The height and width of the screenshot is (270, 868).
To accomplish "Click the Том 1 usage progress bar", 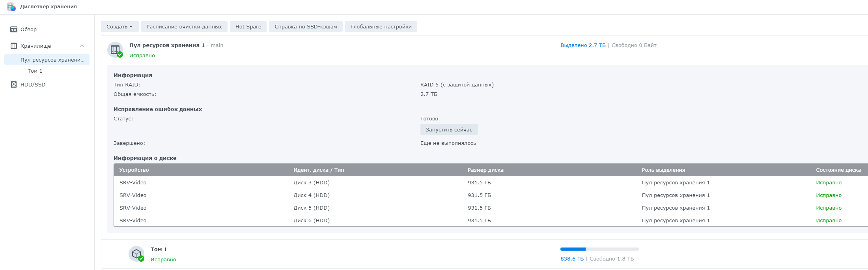I will click(x=600, y=249).
